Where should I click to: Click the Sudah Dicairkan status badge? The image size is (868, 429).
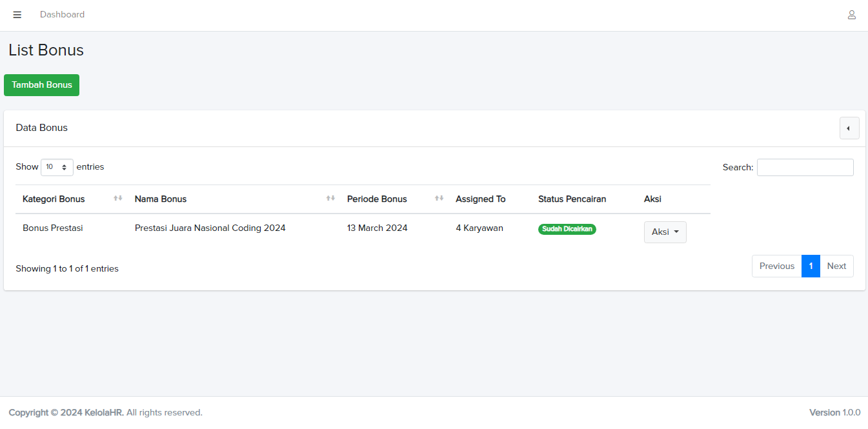pyautogui.click(x=567, y=229)
